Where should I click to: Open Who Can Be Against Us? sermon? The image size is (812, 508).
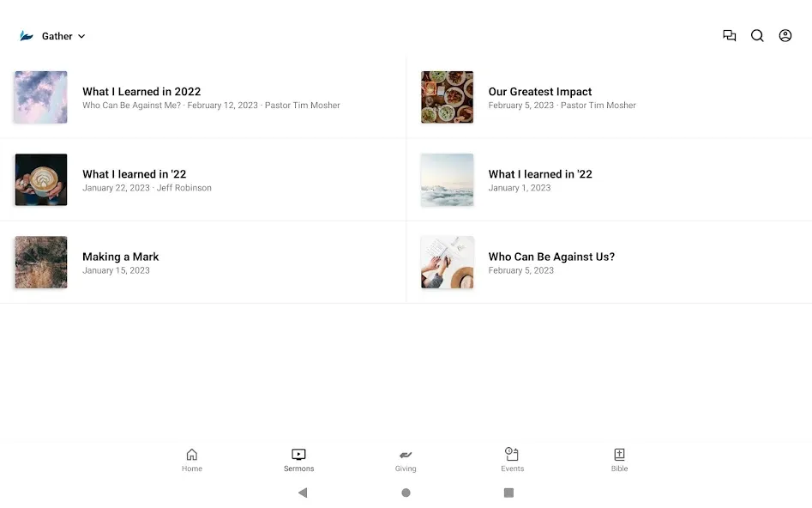click(609, 263)
